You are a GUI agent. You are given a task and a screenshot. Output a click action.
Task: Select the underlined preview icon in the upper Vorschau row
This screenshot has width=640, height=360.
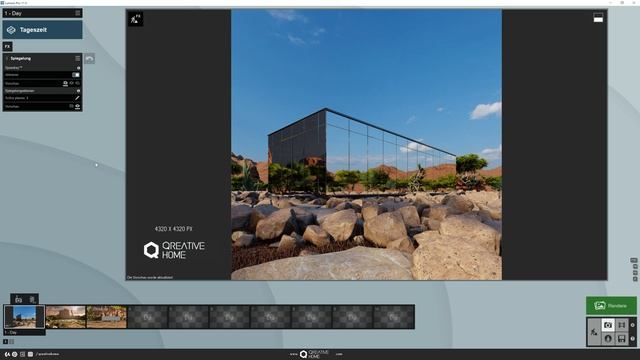[65, 83]
